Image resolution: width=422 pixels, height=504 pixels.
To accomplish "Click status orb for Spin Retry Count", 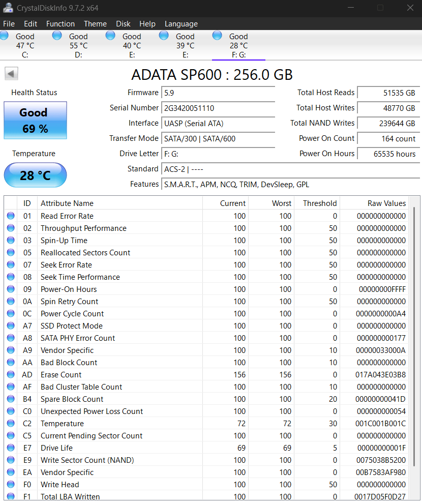I will click(x=11, y=301).
